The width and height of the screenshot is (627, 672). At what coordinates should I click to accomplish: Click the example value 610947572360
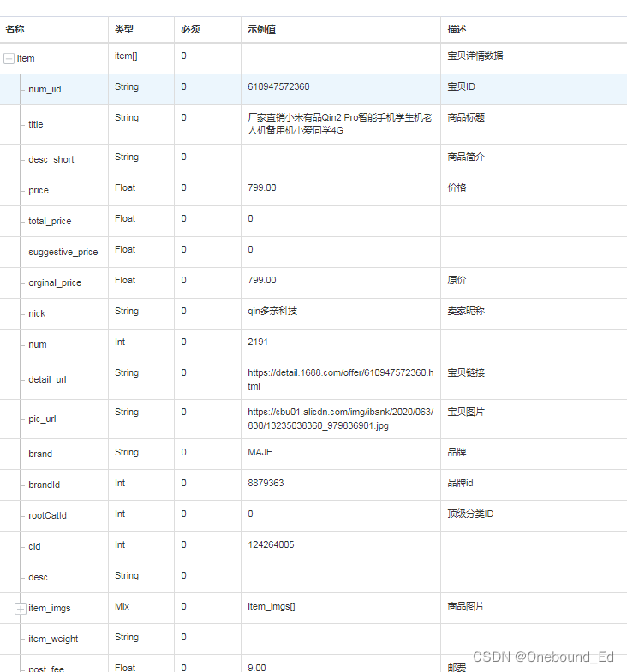278,86
